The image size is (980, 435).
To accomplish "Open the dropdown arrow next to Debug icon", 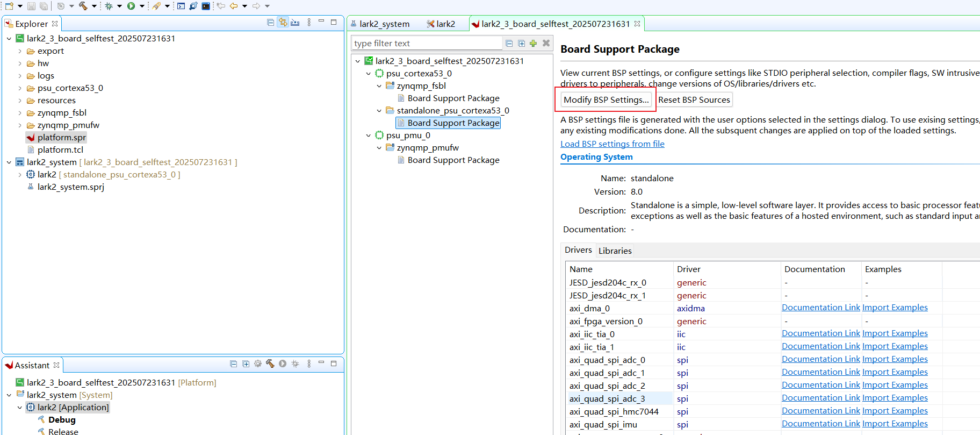I will 119,6.
